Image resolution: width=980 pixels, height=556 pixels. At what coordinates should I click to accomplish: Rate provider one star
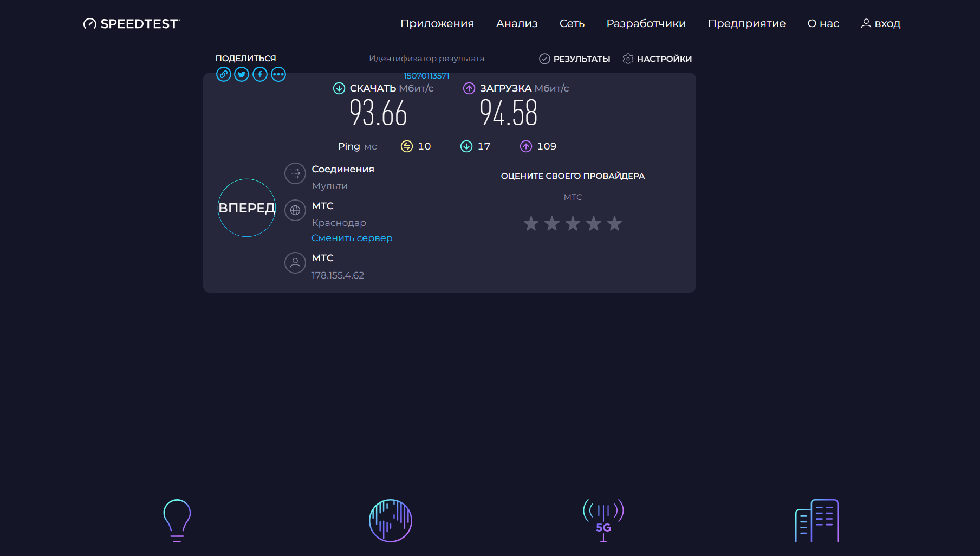[x=531, y=223]
